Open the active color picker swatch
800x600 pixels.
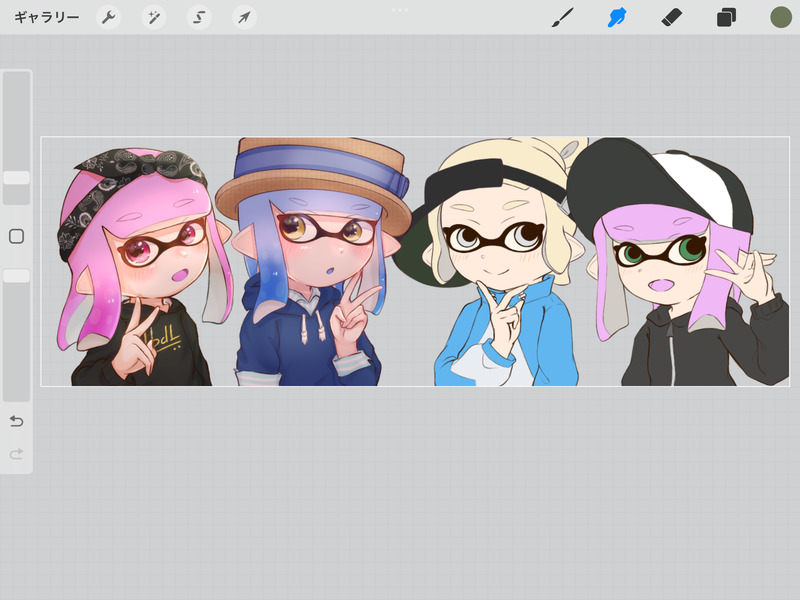tap(781, 17)
